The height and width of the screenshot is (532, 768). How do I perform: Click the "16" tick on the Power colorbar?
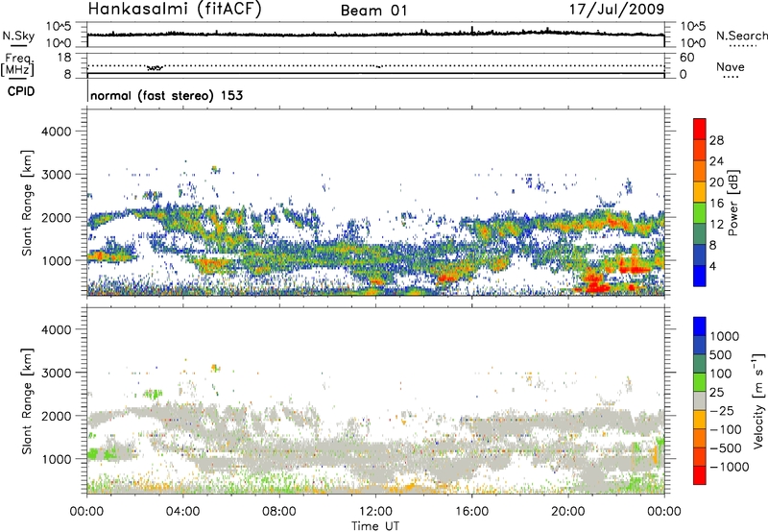tap(716, 204)
